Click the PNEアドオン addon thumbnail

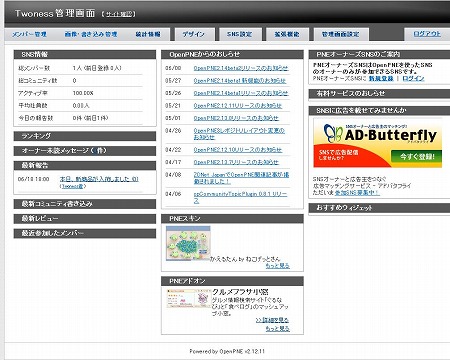[189, 299]
